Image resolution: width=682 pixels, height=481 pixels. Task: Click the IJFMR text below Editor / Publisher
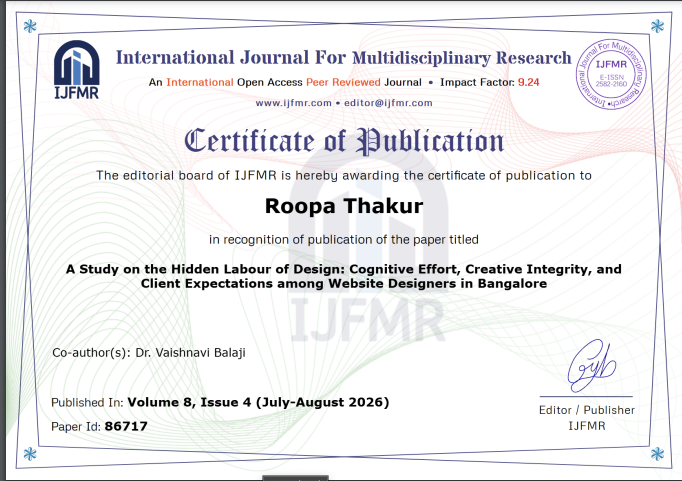587,426
